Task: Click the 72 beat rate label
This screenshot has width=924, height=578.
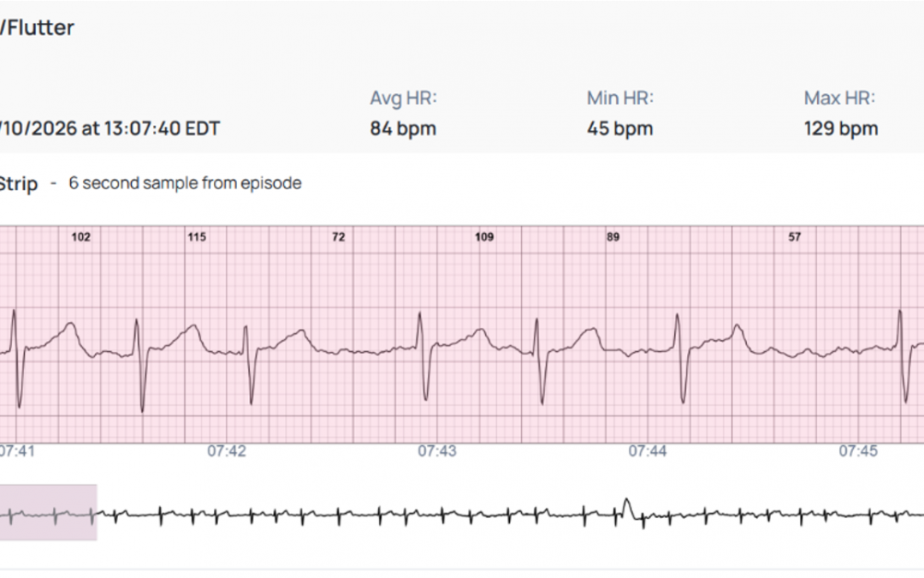Action: [338, 237]
